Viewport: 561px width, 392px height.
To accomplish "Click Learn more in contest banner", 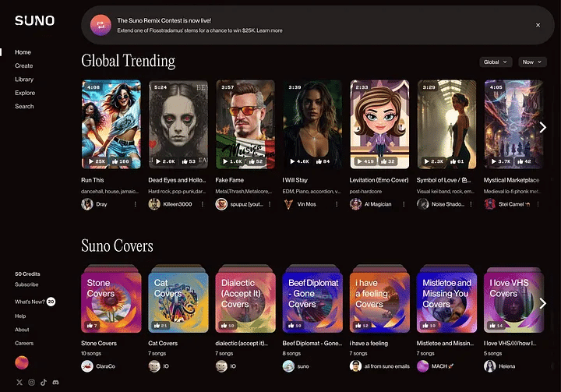I will 269,30.
